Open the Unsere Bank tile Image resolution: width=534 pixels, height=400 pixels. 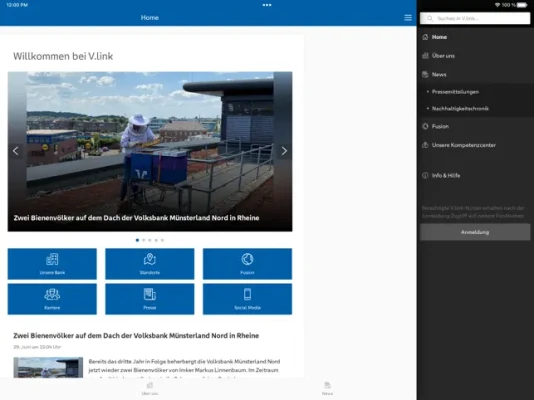(52, 264)
